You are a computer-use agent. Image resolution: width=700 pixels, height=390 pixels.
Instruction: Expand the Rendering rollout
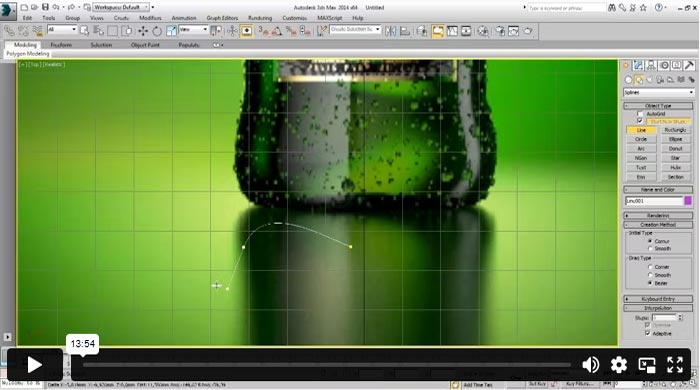(x=658, y=216)
